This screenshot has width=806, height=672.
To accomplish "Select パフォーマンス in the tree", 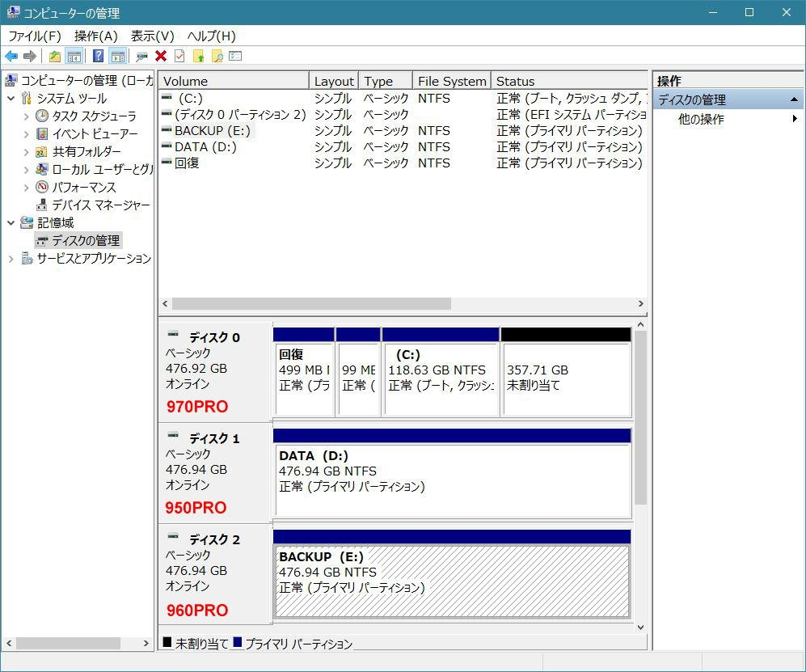I will (84, 188).
